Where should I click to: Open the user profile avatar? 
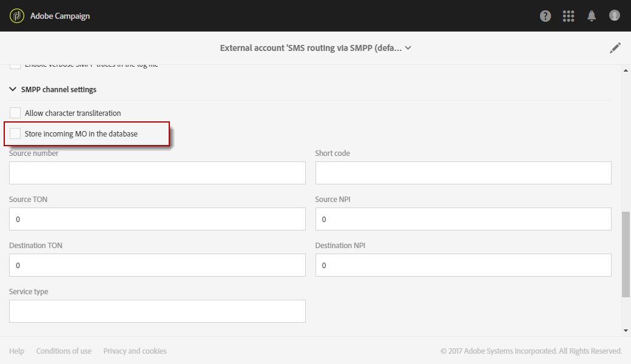[x=615, y=16]
